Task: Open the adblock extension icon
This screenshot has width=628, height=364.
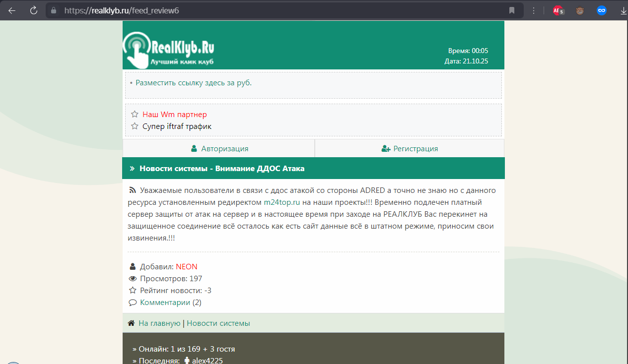Action: point(558,10)
